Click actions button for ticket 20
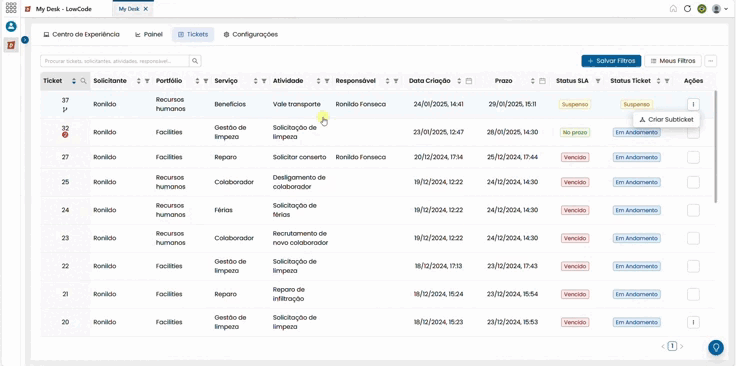736x366 pixels. coord(693,322)
